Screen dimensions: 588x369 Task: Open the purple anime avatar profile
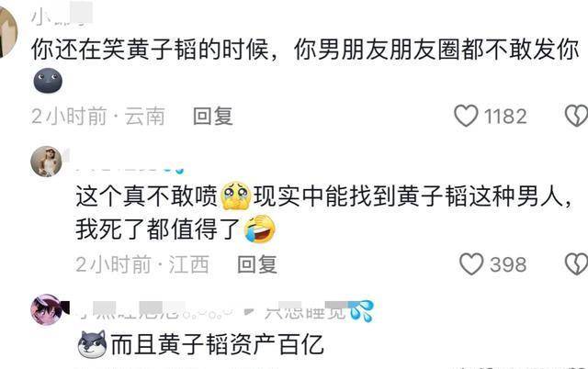47,309
